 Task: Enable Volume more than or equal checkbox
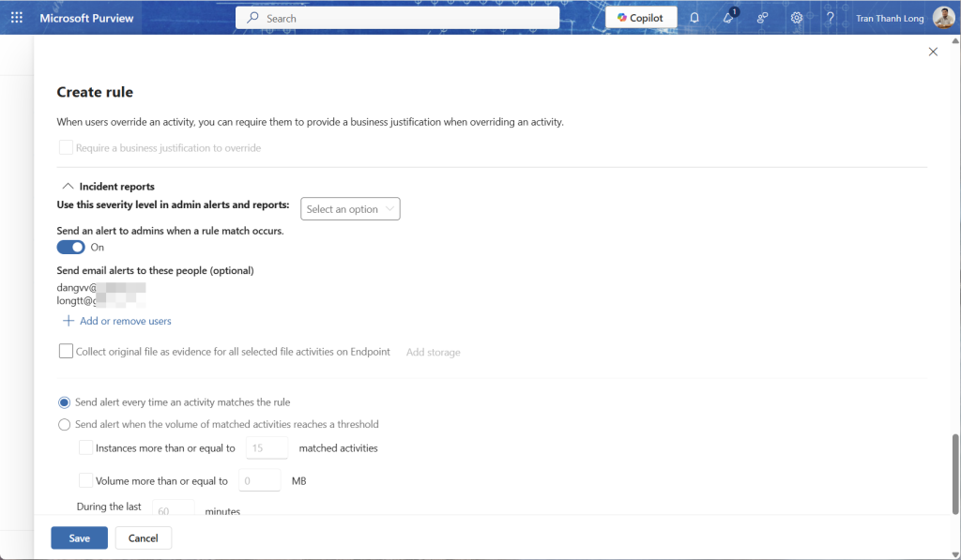tap(86, 481)
